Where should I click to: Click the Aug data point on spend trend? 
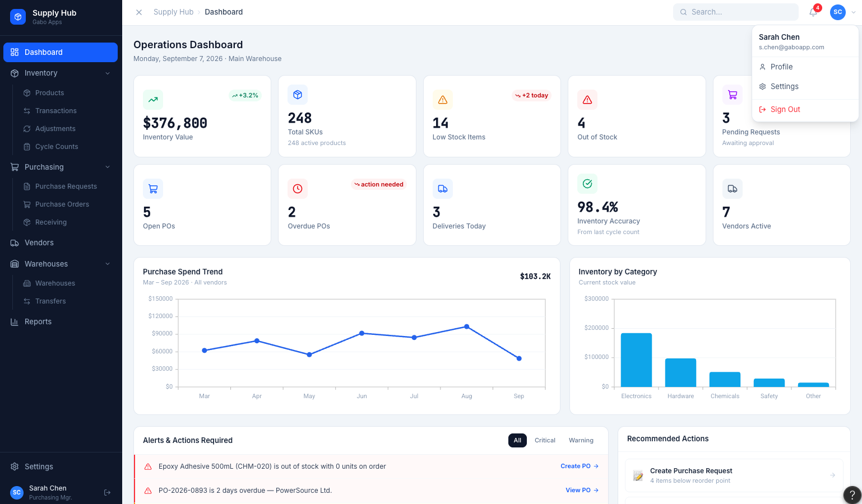click(x=467, y=326)
